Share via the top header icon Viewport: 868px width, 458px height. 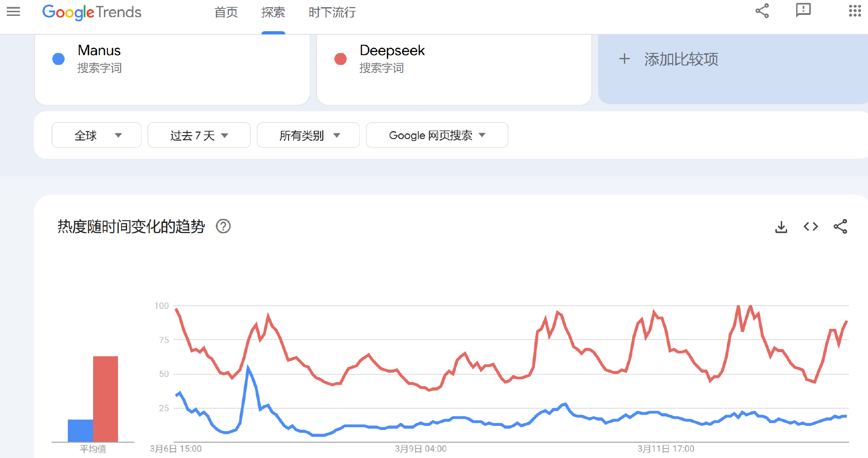pyautogui.click(x=762, y=11)
